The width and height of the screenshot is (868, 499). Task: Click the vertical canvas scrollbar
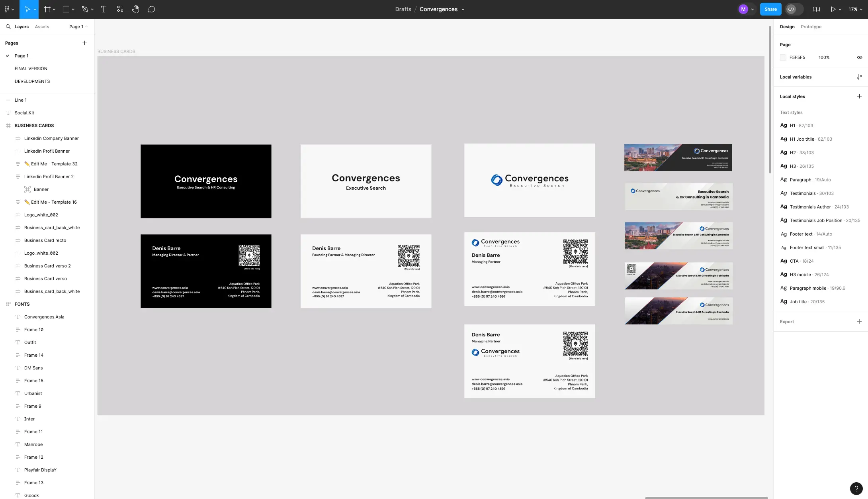(x=770, y=100)
